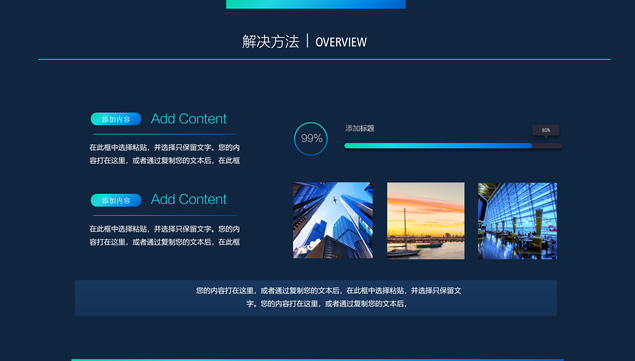Viewport: 635px width, 361px height.
Task: Click the dark tooltip label above progress bar
Action: pos(546,130)
